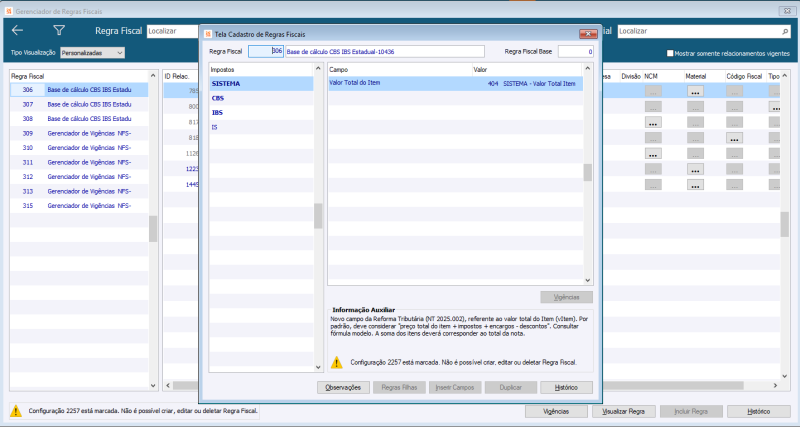Click main window Histórico button
The height and width of the screenshot is (427, 800).
(x=758, y=411)
